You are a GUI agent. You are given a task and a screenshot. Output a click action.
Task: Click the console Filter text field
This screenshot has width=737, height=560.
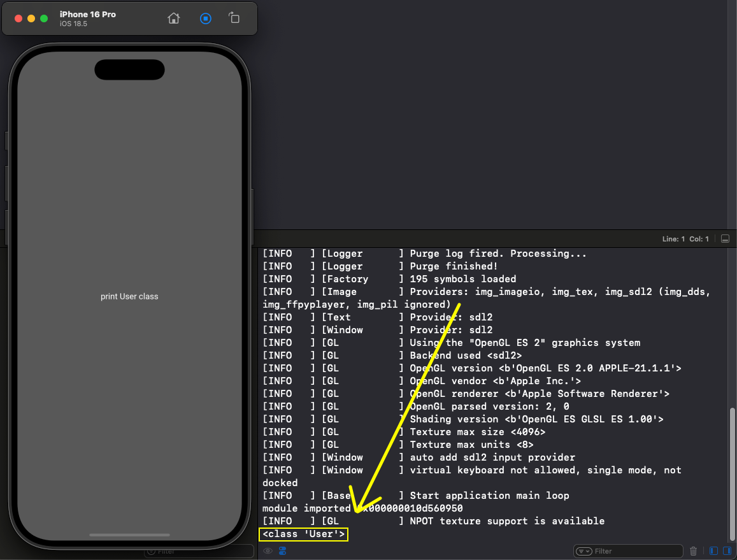pos(628,551)
